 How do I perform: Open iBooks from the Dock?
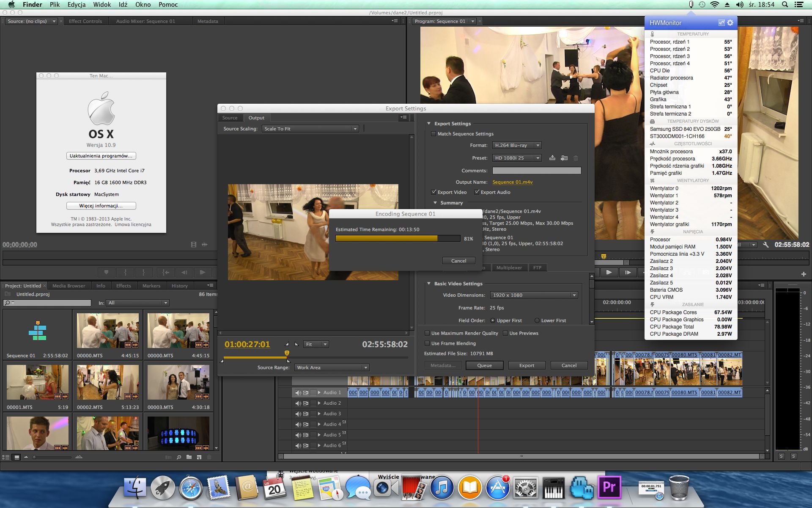click(x=470, y=488)
